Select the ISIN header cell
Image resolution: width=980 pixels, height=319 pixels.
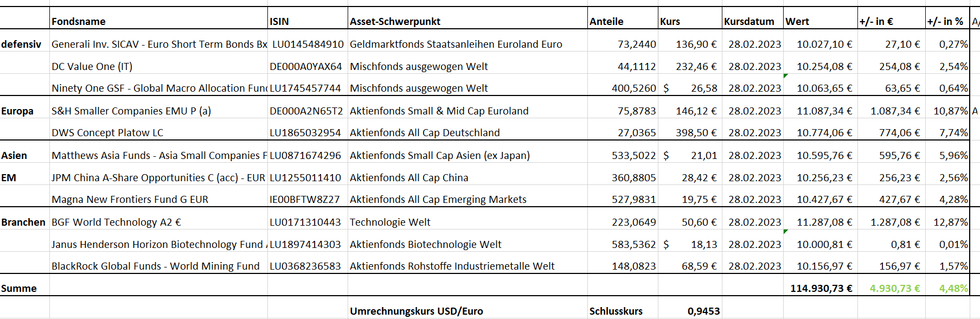279,22
